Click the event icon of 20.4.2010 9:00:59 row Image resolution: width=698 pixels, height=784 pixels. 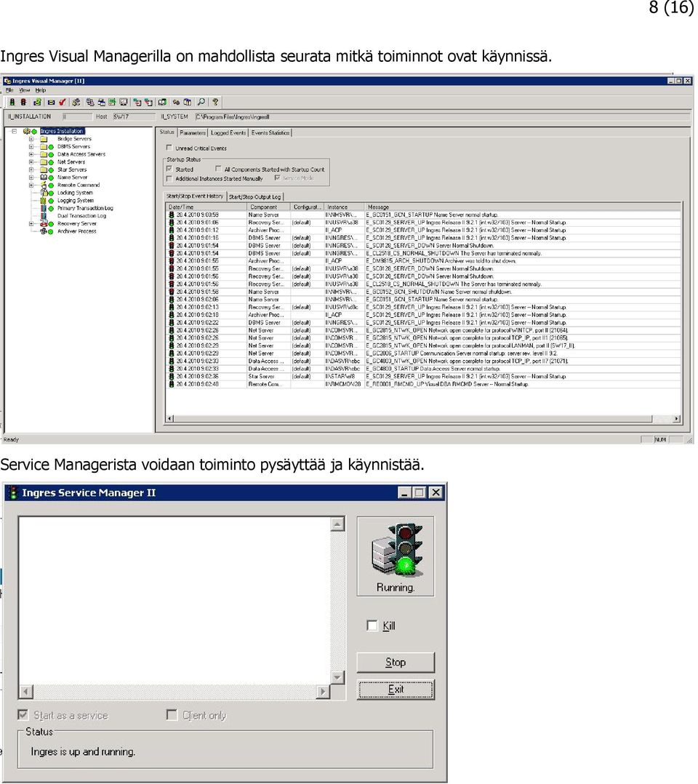pyautogui.click(x=172, y=215)
